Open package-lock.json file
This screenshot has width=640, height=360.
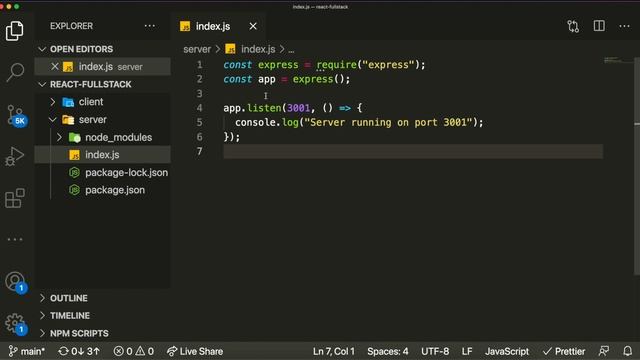[x=103, y=173]
